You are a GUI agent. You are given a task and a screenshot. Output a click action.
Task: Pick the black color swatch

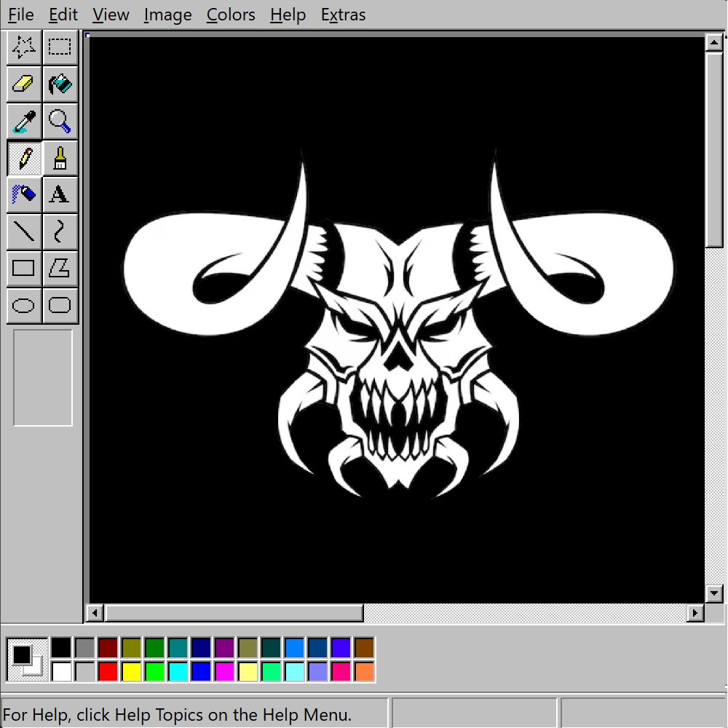(61, 648)
